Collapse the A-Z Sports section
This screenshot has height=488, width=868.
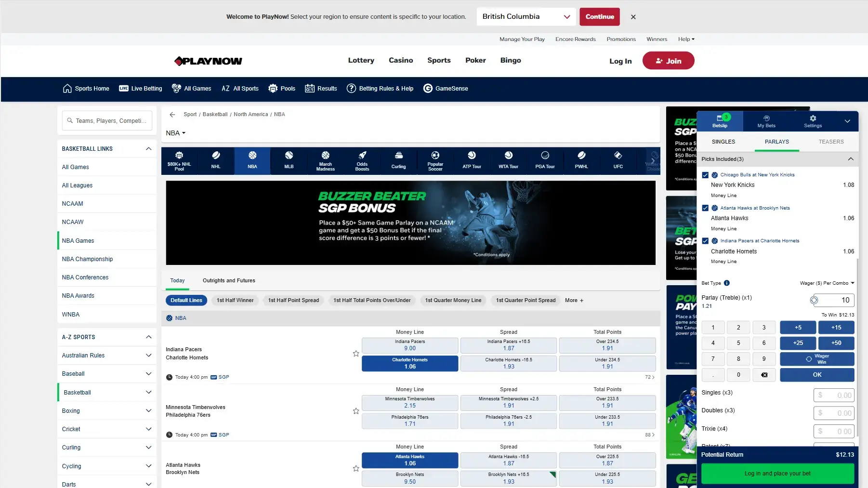click(x=148, y=337)
